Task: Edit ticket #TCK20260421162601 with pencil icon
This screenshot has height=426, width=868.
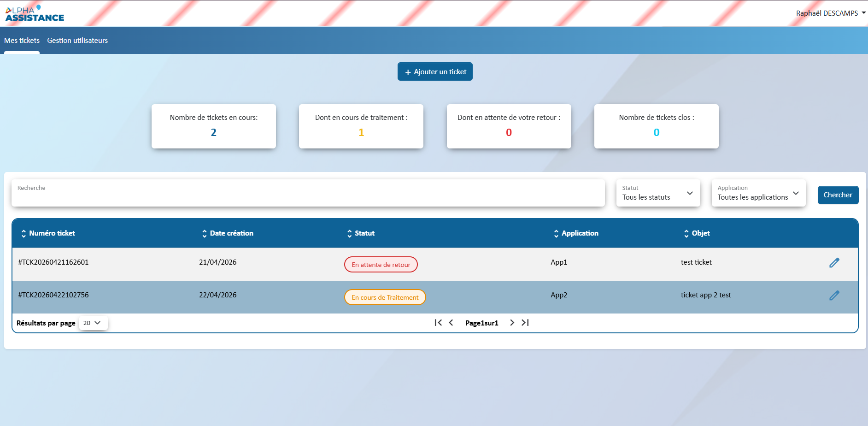Action: (834, 263)
